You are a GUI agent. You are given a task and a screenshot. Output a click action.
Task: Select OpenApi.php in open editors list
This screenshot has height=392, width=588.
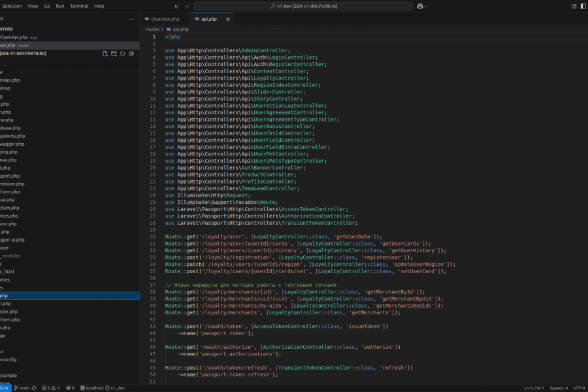click(x=14, y=37)
